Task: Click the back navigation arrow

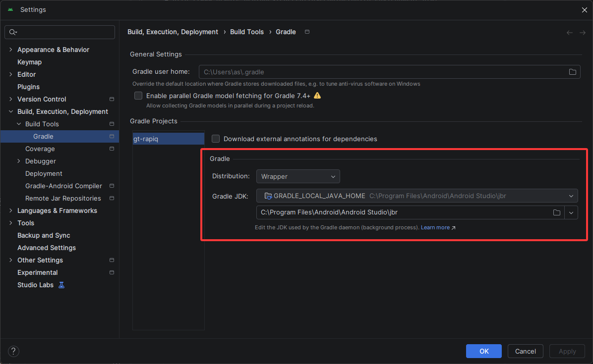Action: tap(570, 33)
